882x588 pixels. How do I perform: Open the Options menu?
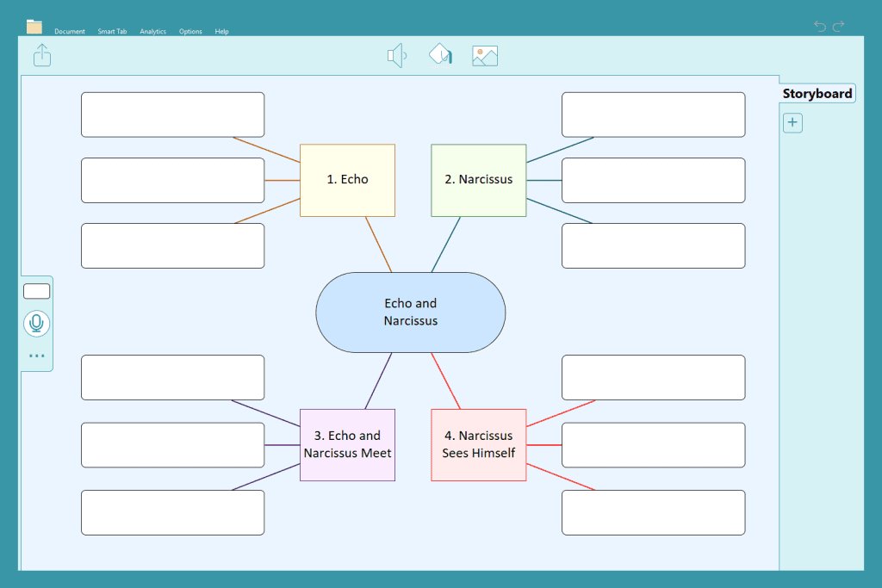pyautogui.click(x=190, y=32)
